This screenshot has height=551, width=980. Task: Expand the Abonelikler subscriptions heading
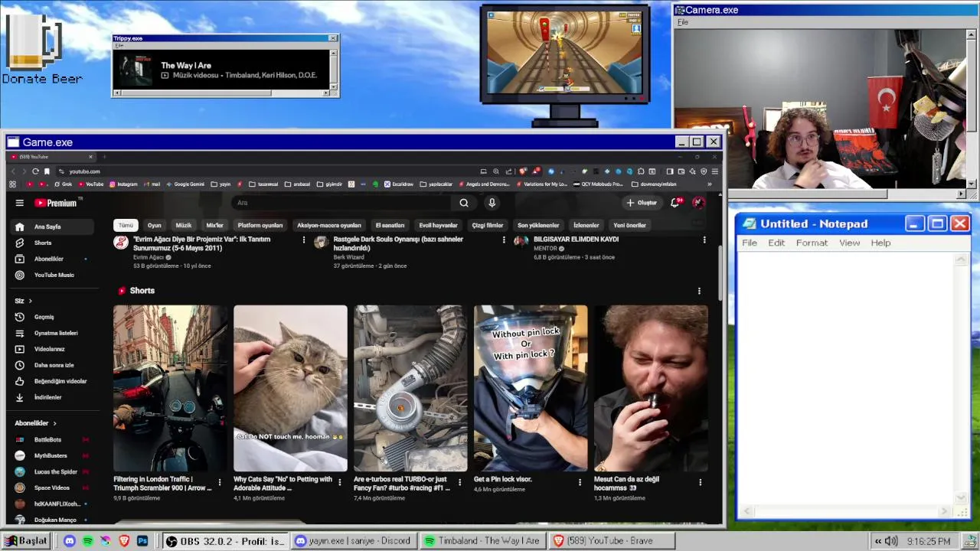(36, 423)
